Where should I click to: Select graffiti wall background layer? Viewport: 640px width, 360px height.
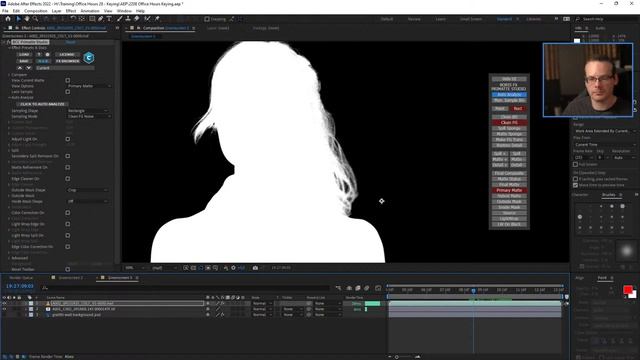tap(76, 315)
